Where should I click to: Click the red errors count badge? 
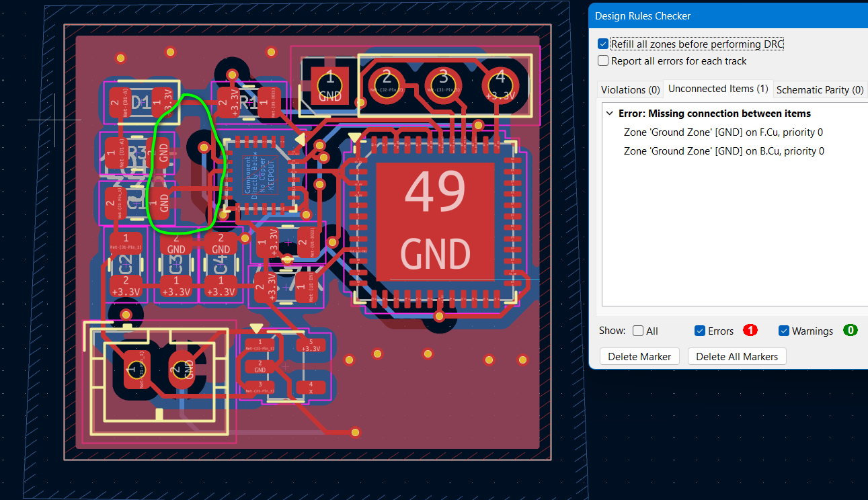tap(750, 330)
